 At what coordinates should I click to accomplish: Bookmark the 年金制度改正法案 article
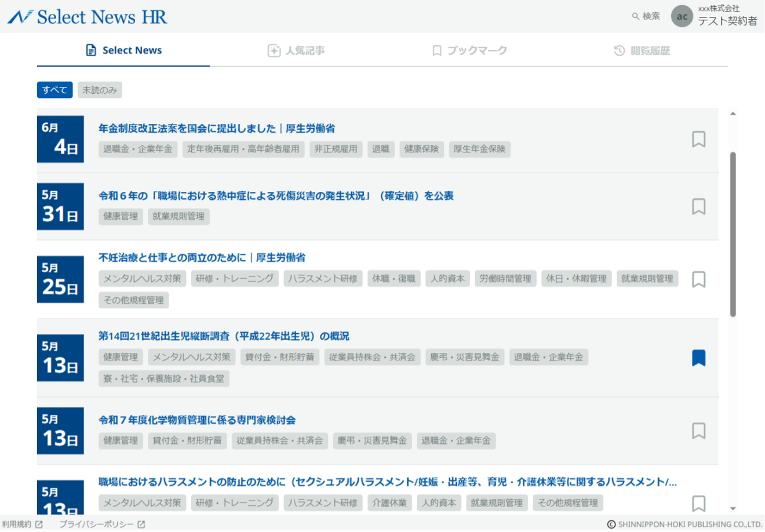point(699,139)
